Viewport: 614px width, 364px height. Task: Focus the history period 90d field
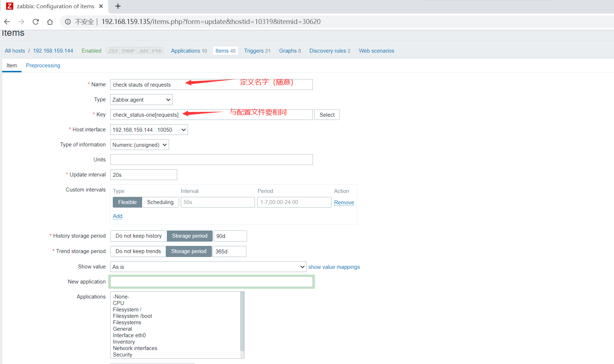tap(230, 236)
